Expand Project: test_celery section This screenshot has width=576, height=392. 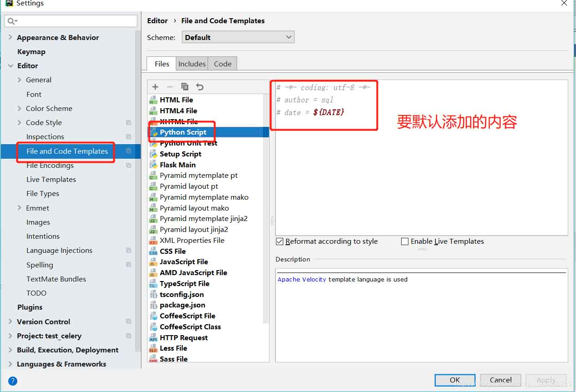(10, 336)
